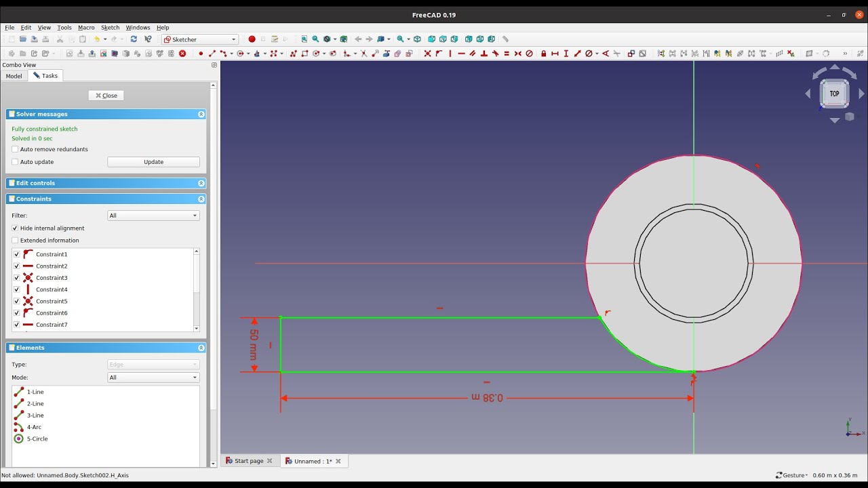The width and height of the screenshot is (868, 488).
Task: Switch to the Model tab
Action: tap(14, 76)
